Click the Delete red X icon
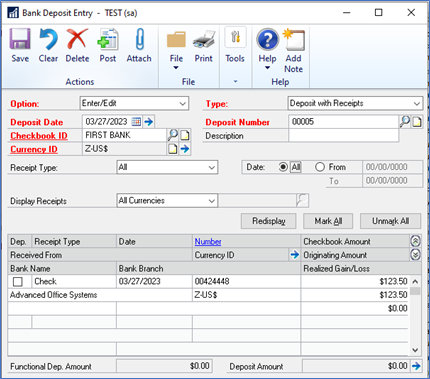The width and height of the screenshot is (430, 379). [77, 39]
